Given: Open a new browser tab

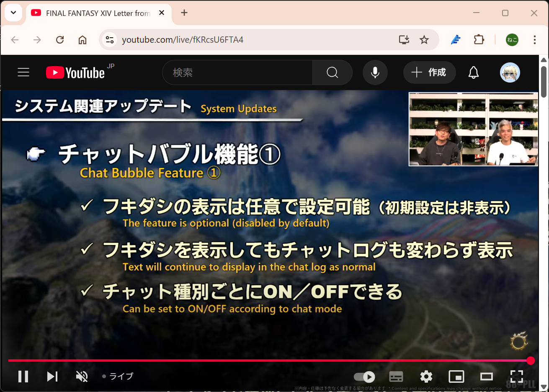Looking at the screenshot, I should (x=184, y=13).
